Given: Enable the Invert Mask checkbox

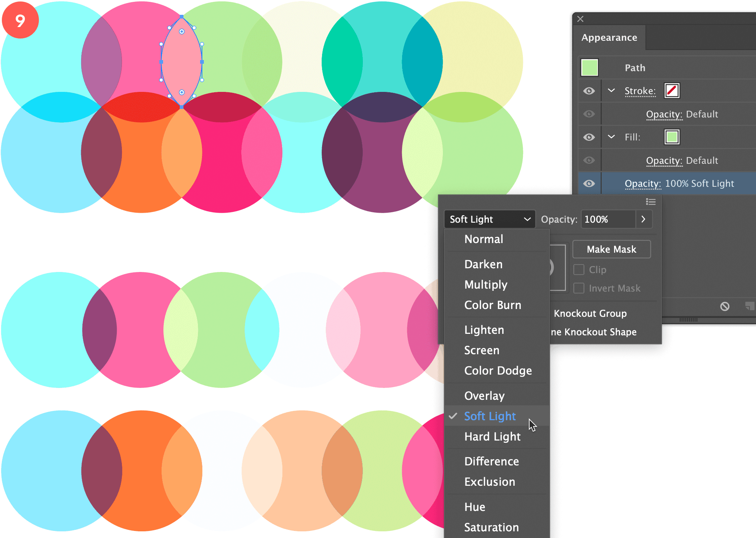Looking at the screenshot, I should tap(579, 288).
